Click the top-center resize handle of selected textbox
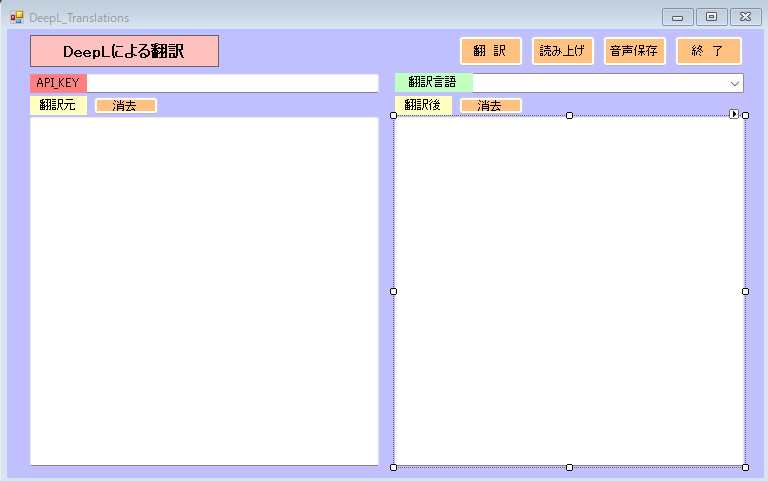 (569, 116)
